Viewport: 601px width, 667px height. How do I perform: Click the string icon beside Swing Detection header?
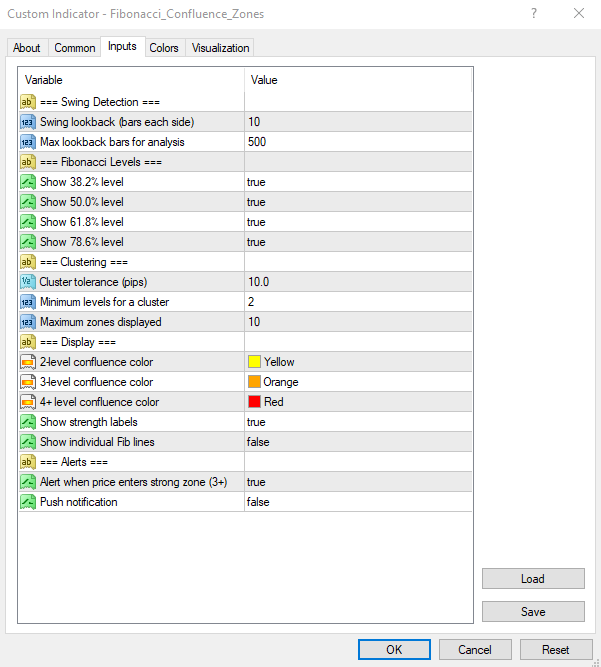[28, 102]
